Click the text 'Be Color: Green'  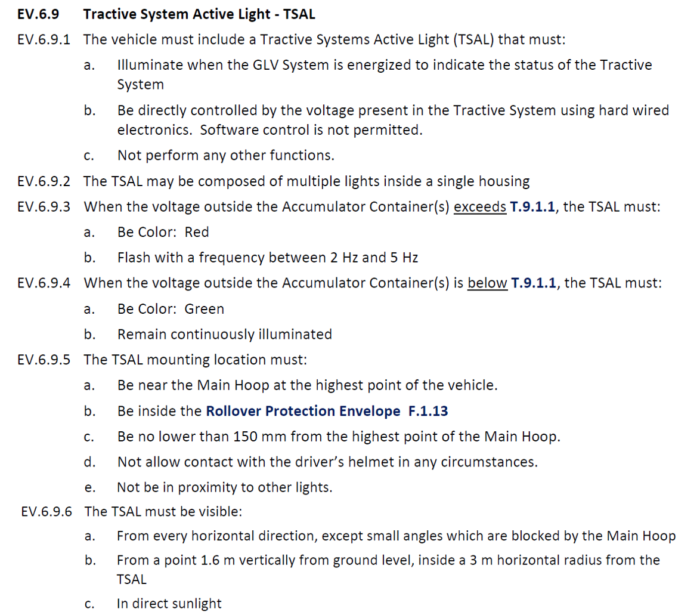tap(171, 309)
